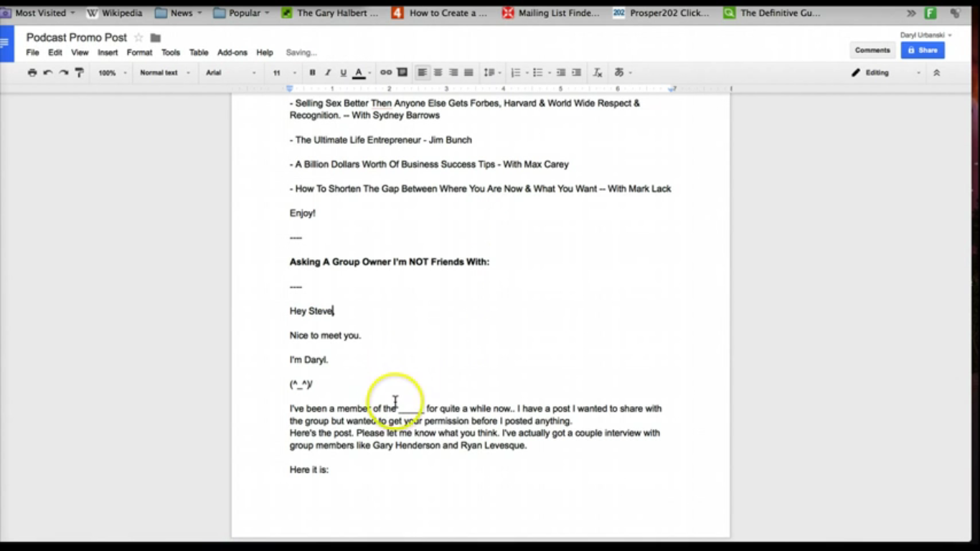Undo the last edit
Image resolution: width=980 pixels, height=551 pixels.
point(48,72)
